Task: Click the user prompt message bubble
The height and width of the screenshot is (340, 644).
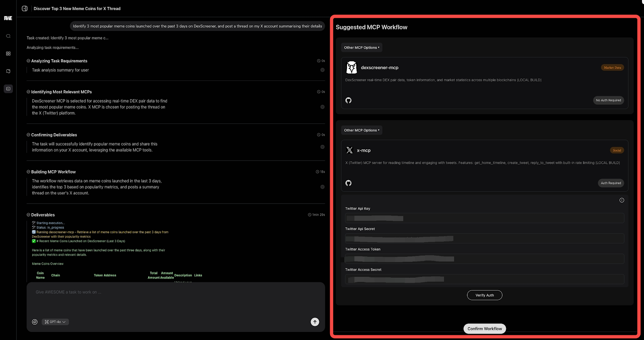Action: coord(197,26)
